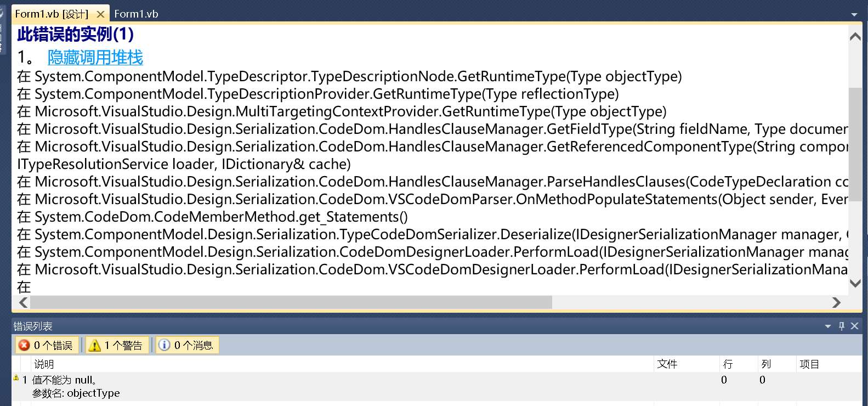This screenshot has height=406, width=868.
Task: Click the horizontal scrollbar right arrow
Action: (836, 302)
